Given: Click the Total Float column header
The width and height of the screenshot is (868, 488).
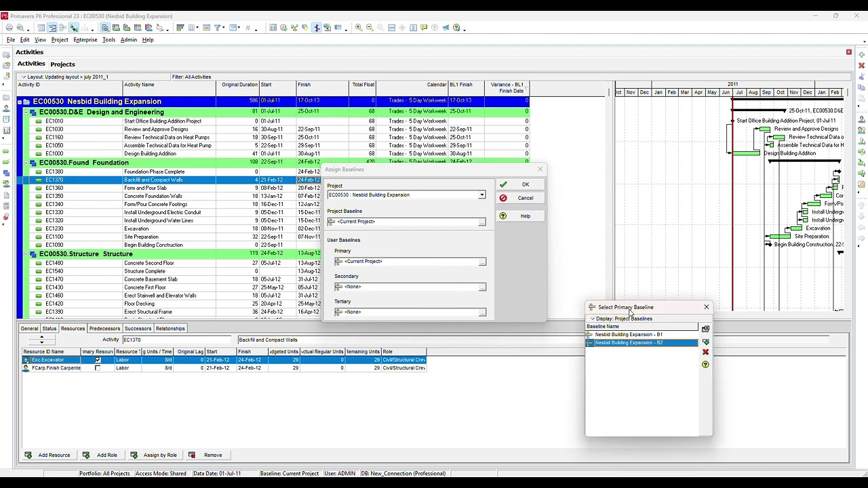Looking at the screenshot, I should tap(363, 88).
